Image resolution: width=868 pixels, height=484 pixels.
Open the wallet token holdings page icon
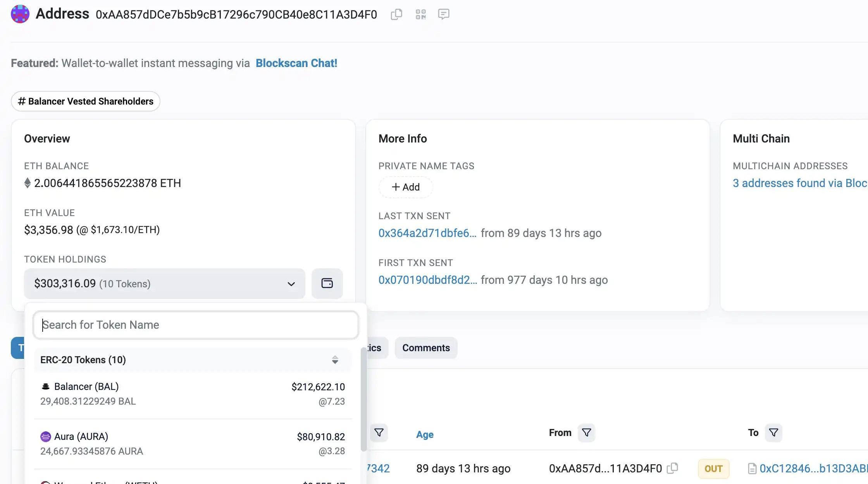[327, 283]
